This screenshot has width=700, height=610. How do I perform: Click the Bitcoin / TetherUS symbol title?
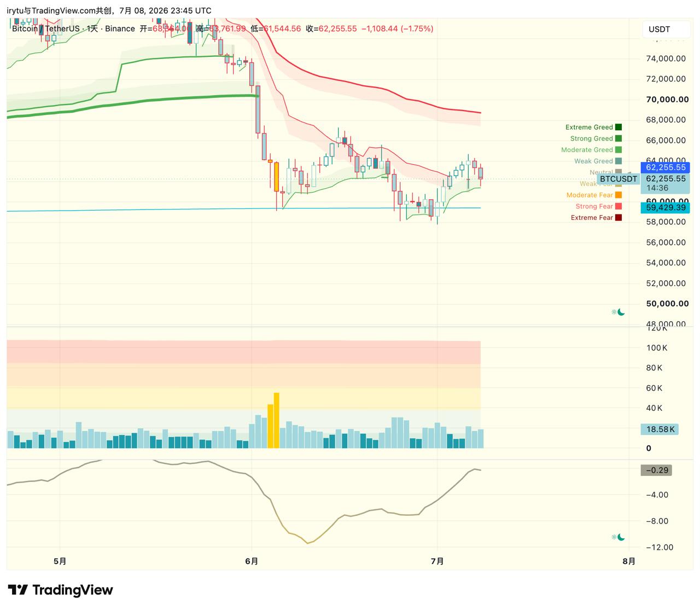click(46, 28)
